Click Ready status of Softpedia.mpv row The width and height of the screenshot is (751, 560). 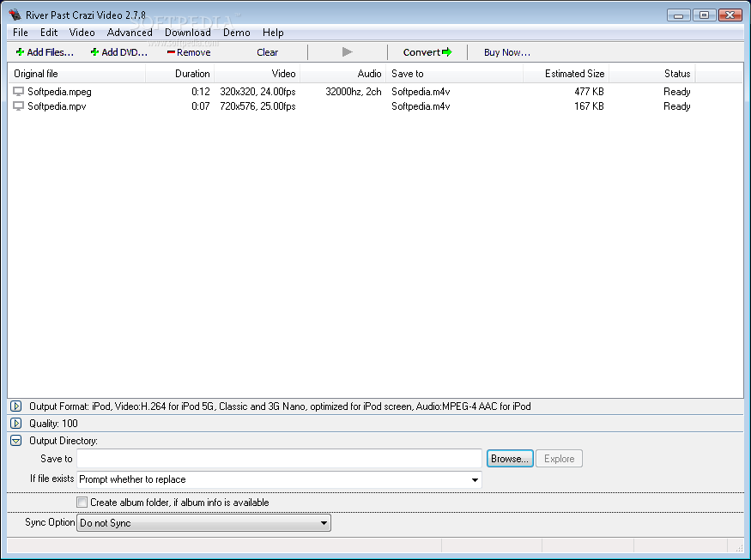(x=677, y=106)
